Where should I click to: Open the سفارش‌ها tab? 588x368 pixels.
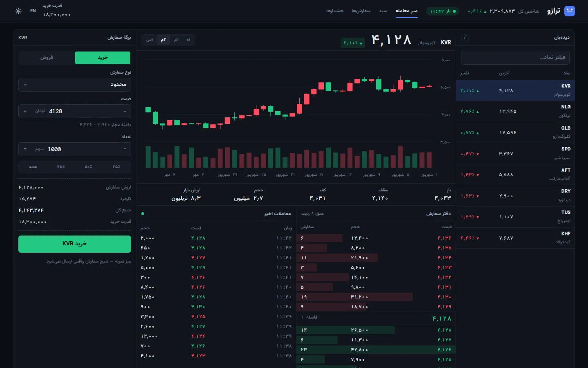coord(361,11)
